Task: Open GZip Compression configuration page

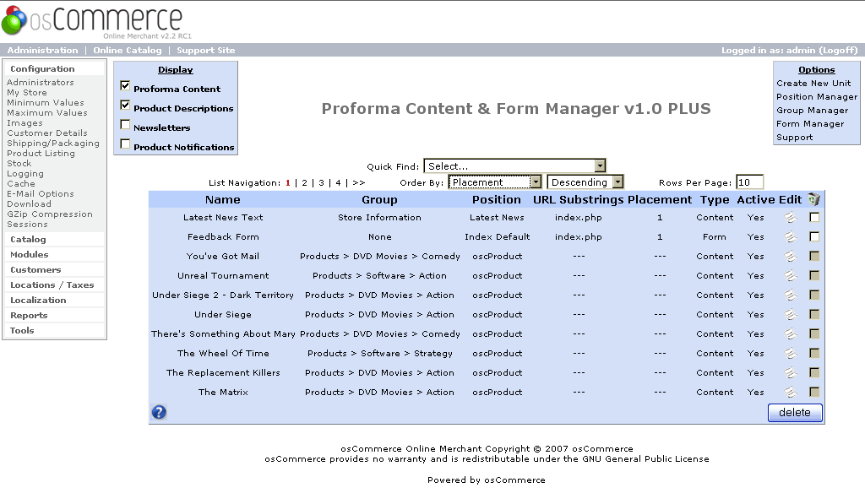Action: [50, 214]
